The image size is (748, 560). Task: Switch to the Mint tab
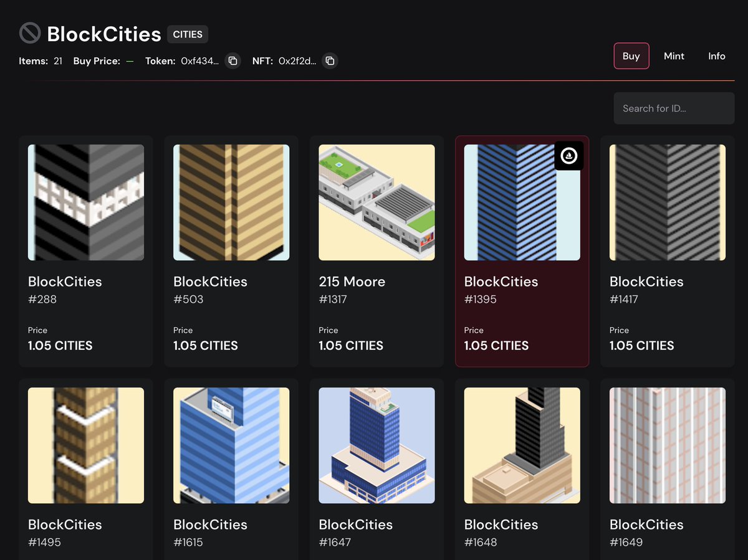tap(674, 56)
